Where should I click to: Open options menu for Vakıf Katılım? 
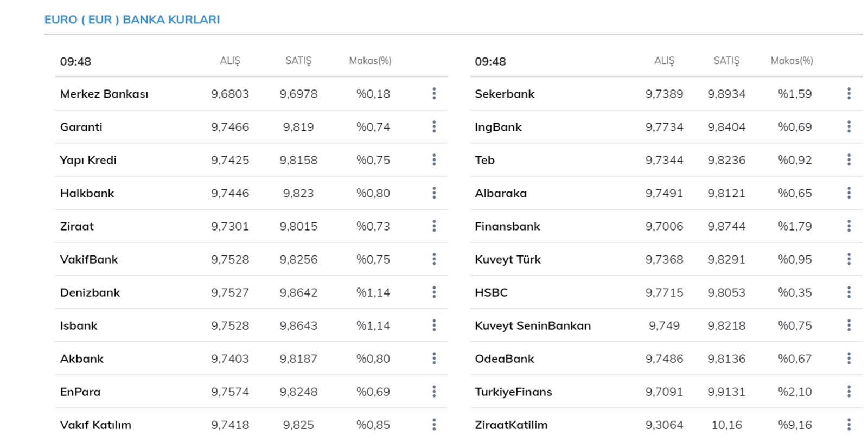coord(434,425)
